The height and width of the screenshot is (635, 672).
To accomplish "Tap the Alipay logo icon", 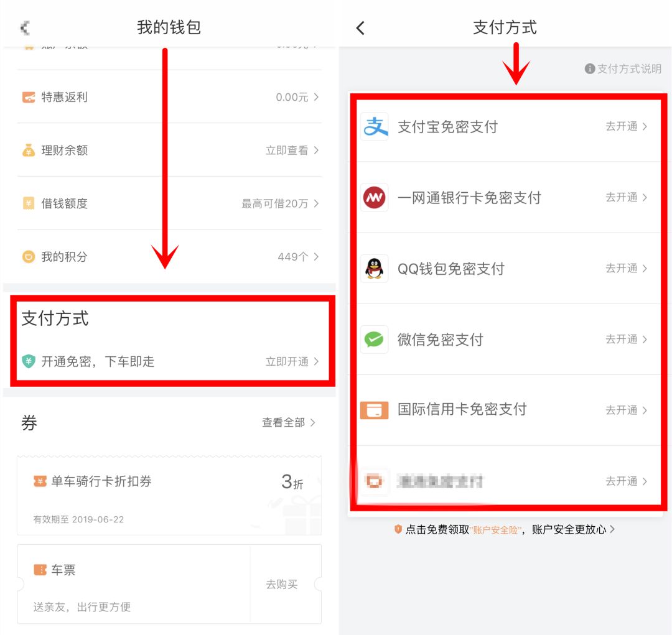I will tap(374, 126).
